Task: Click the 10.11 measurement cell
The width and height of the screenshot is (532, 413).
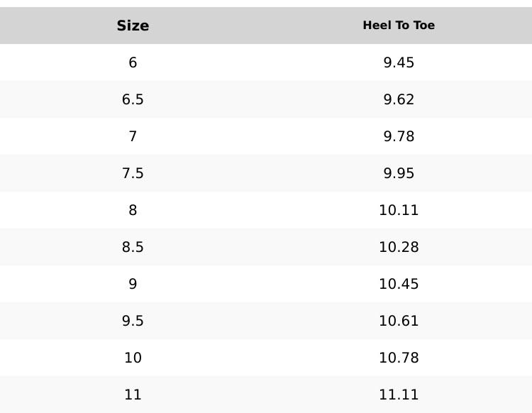Action: click(x=399, y=210)
